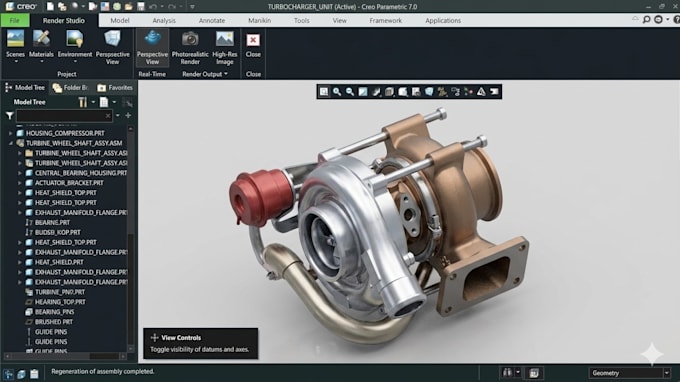Click the New file icon
680x382 pixels.
tap(50, 7)
